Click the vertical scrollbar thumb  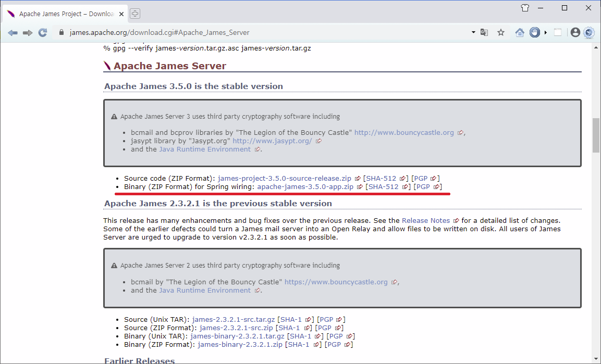pyautogui.click(x=596, y=135)
